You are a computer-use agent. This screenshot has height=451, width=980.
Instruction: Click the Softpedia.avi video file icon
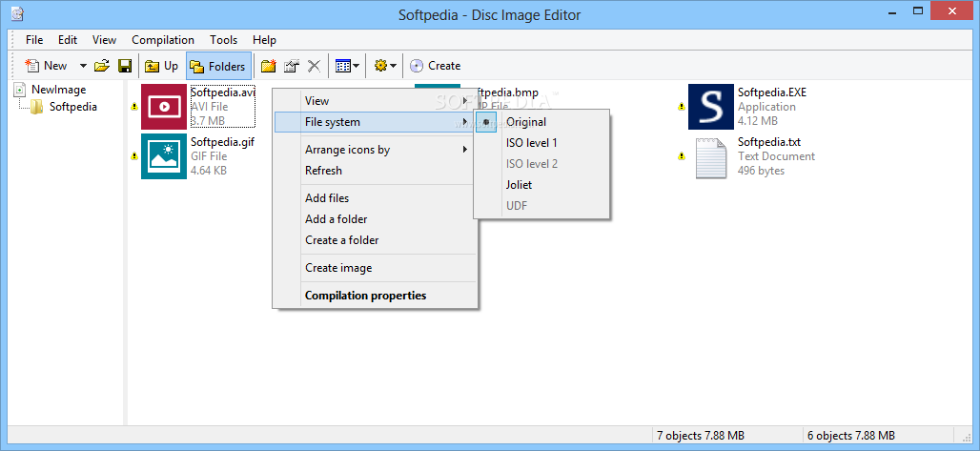click(x=164, y=107)
